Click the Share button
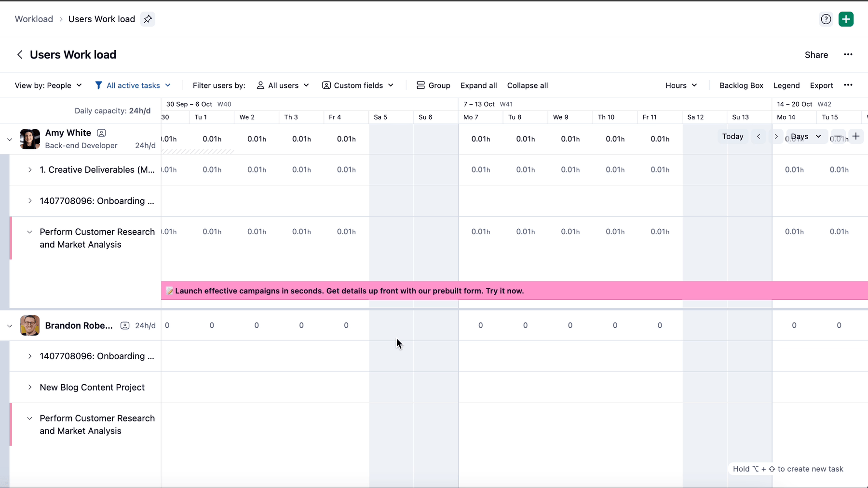Viewport: 868px width, 488px height. coord(816,55)
